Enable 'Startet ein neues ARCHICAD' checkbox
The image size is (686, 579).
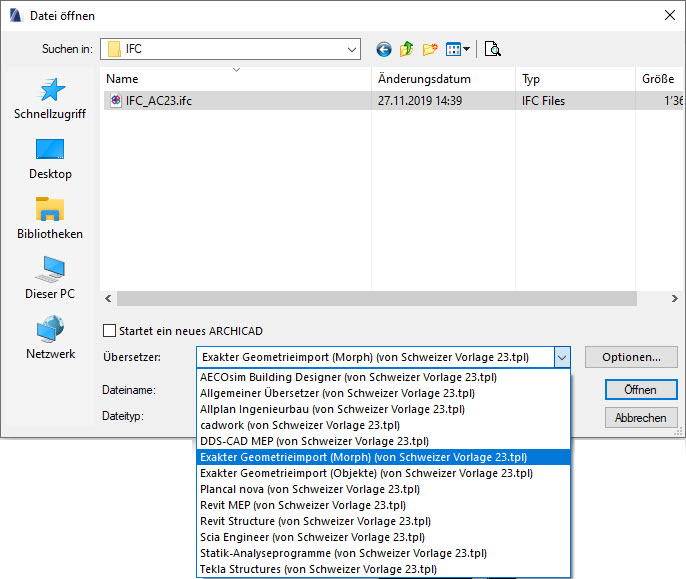click(x=109, y=330)
